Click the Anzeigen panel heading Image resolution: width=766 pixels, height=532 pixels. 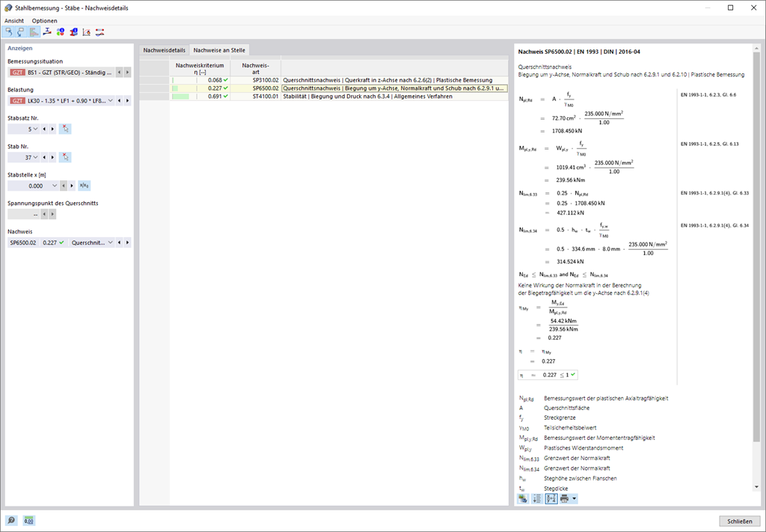(20, 49)
